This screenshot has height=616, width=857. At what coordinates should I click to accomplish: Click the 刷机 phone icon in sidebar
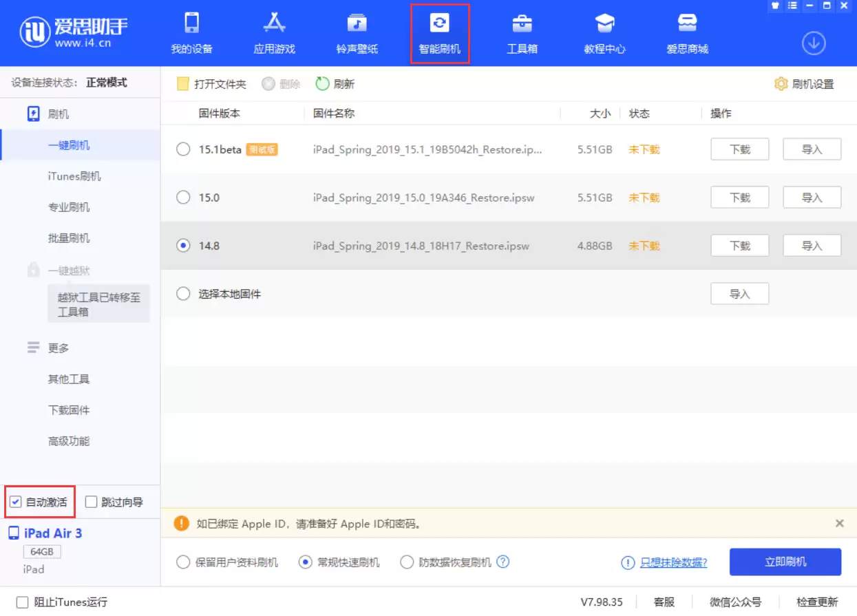click(33, 114)
